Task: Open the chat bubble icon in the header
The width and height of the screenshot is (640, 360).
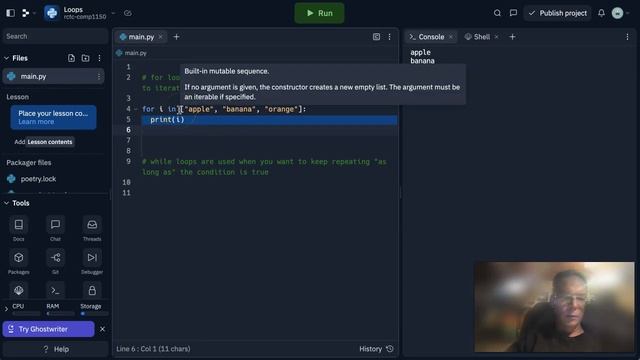Action: (513, 13)
